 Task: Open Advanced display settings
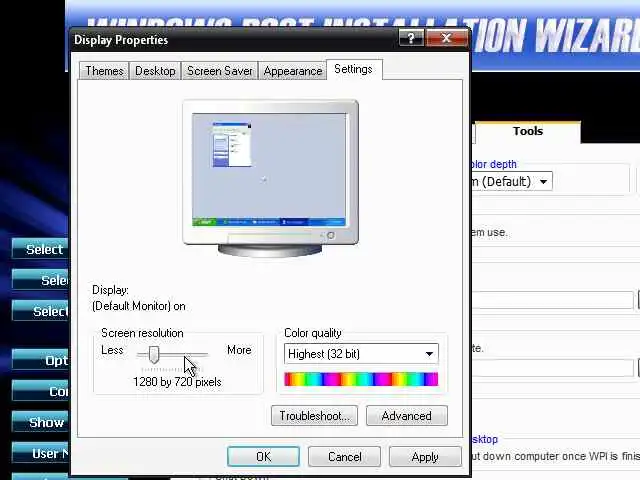[x=407, y=416]
